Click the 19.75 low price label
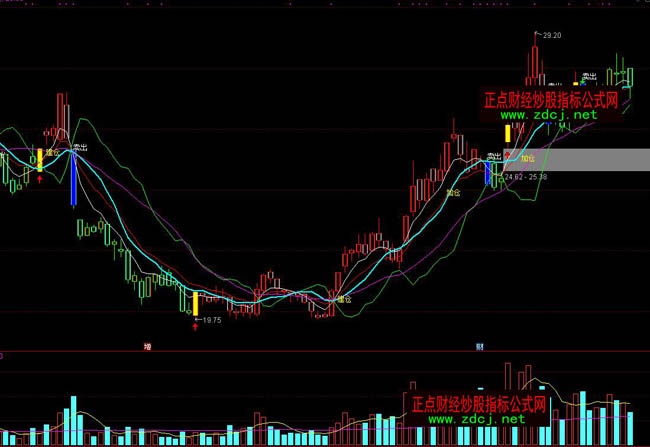The image size is (650, 447). (x=211, y=320)
